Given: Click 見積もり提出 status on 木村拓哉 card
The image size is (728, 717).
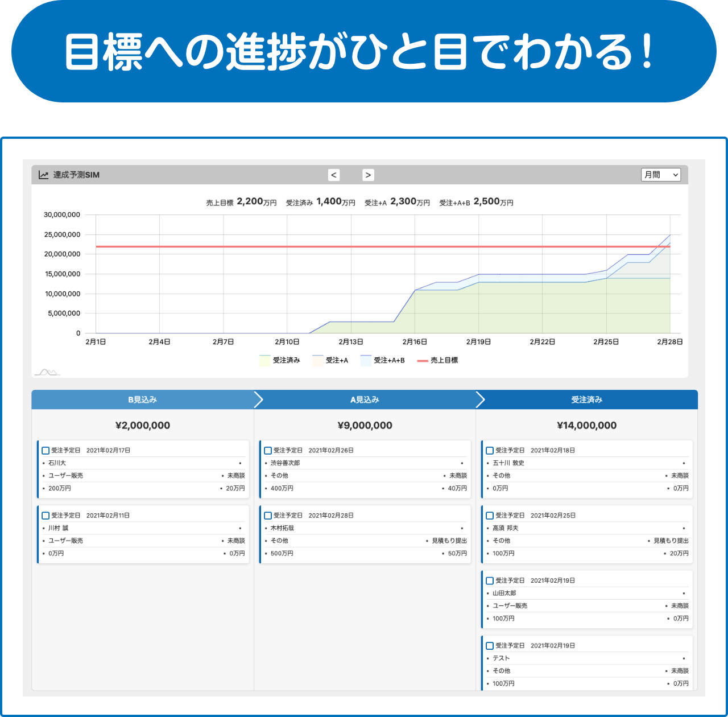Looking at the screenshot, I should [449, 541].
